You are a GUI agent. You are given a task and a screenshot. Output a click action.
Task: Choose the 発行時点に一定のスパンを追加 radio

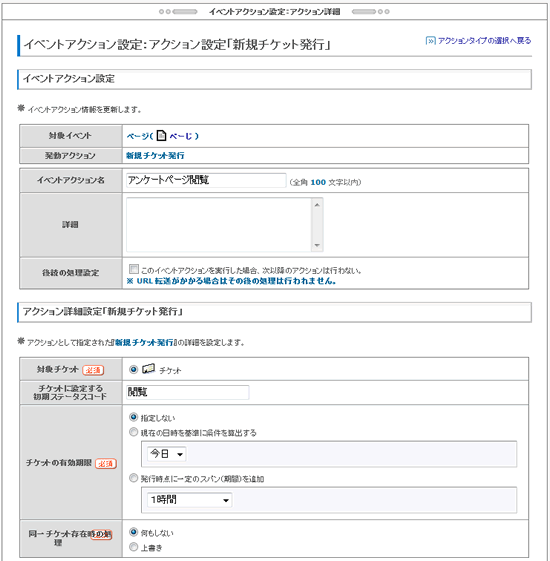click(133, 478)
